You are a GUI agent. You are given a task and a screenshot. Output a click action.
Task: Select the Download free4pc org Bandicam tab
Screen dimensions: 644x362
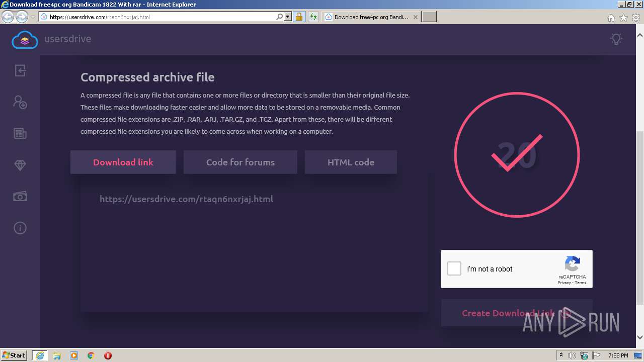click(x=371, y=17)
